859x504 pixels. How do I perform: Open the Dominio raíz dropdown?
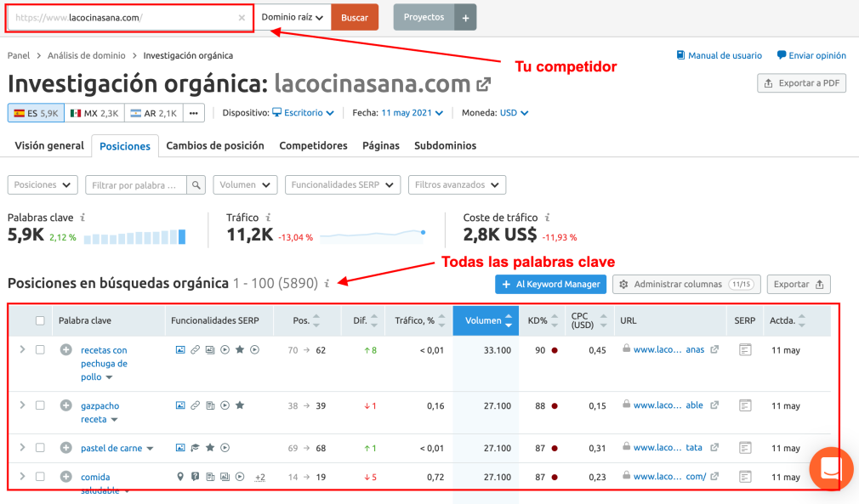293,18
